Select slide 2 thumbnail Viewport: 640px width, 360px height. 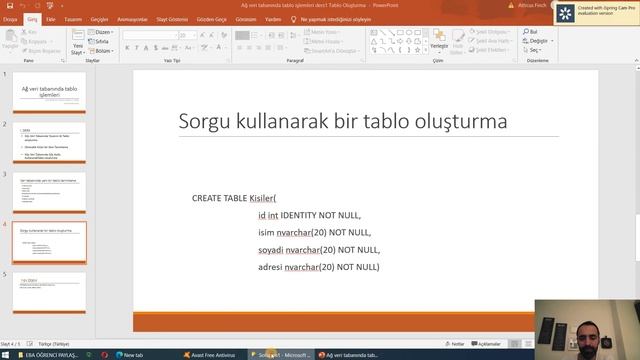point(49,143)
